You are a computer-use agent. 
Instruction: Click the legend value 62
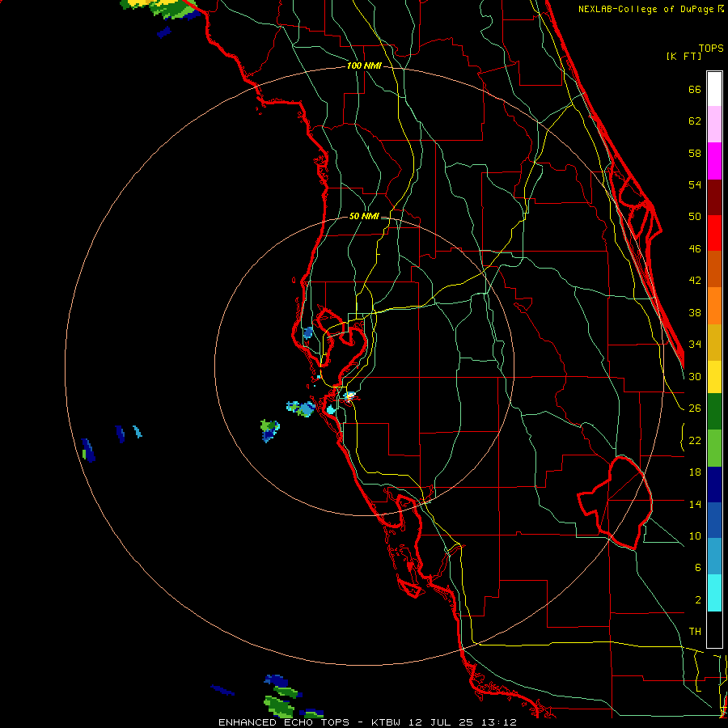(695, 121)
